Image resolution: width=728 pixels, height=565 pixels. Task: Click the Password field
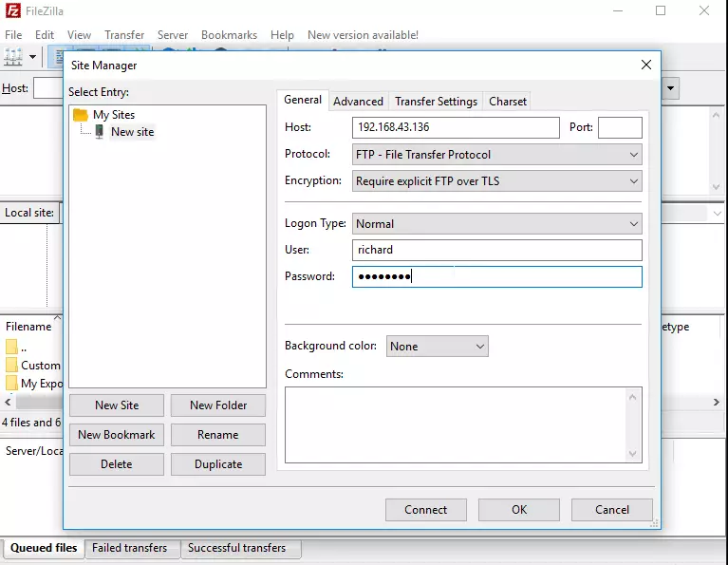tap(496, 277)
